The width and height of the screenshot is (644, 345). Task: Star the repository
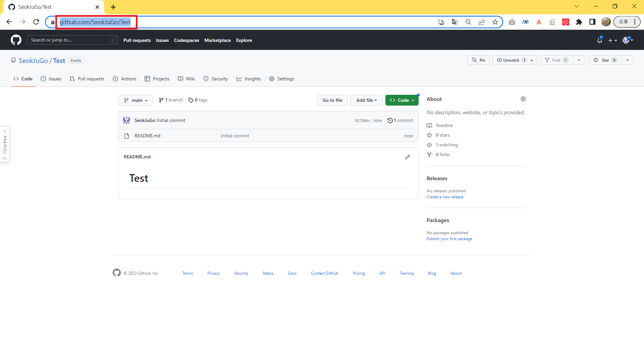tap(605, 60)
